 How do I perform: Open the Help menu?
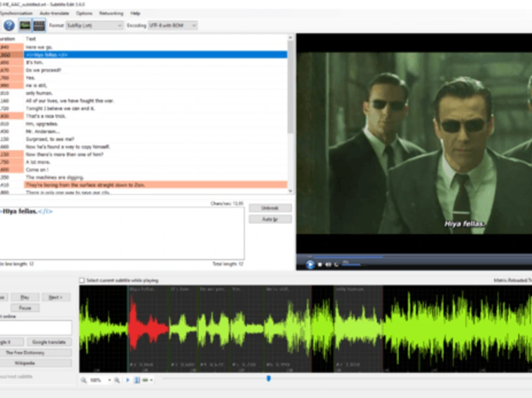135,13
